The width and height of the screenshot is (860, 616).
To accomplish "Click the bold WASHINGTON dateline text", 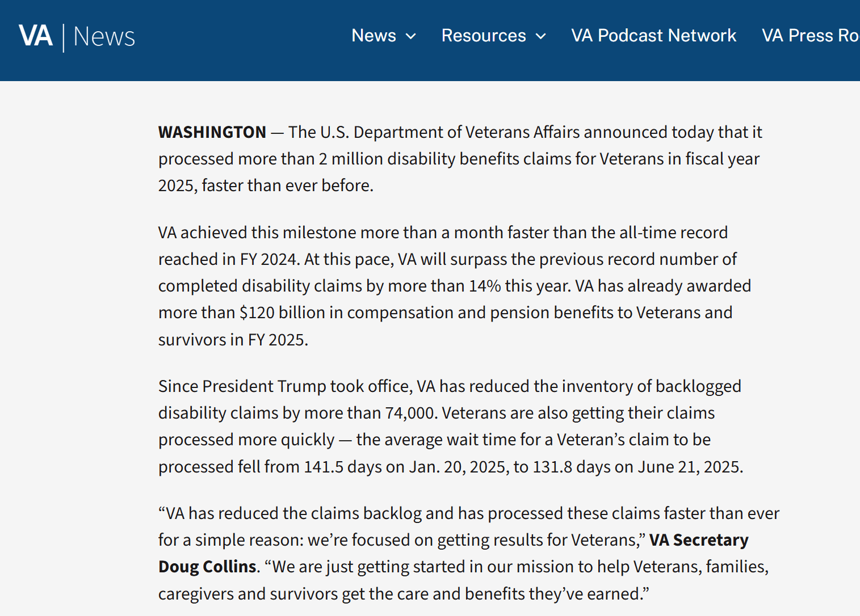I will pos(212,132).
